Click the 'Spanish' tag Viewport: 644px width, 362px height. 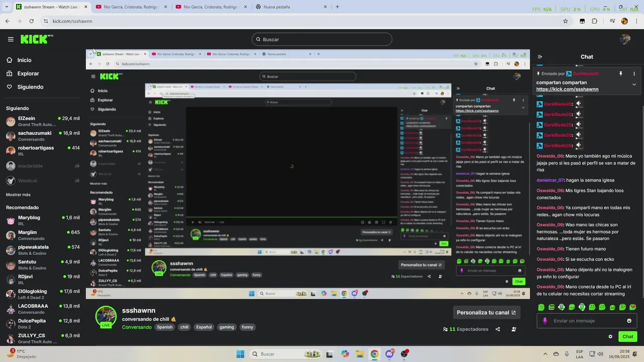(x=165, y=327)
